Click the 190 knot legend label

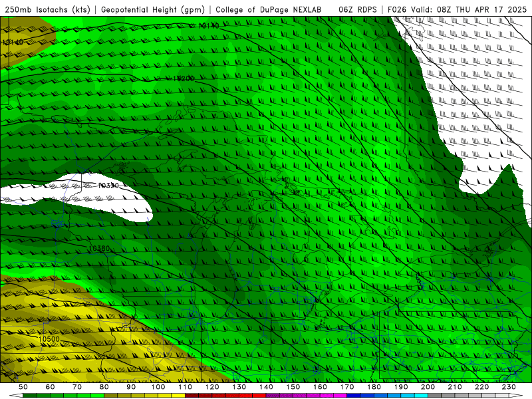click(x=401, y=387)
